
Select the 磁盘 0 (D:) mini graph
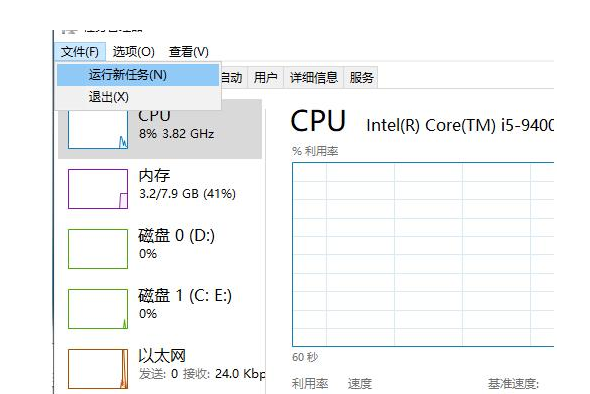pos(98,249)
